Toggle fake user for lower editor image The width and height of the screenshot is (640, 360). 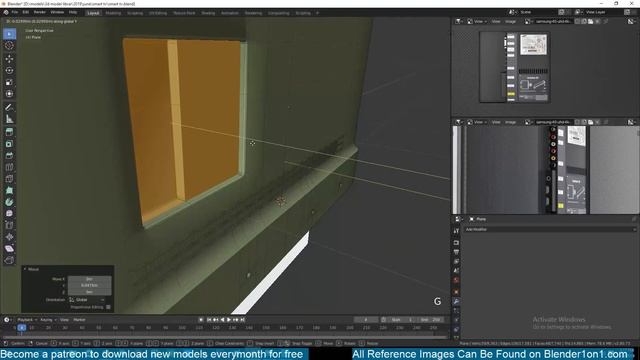click(x=578, y=122)
